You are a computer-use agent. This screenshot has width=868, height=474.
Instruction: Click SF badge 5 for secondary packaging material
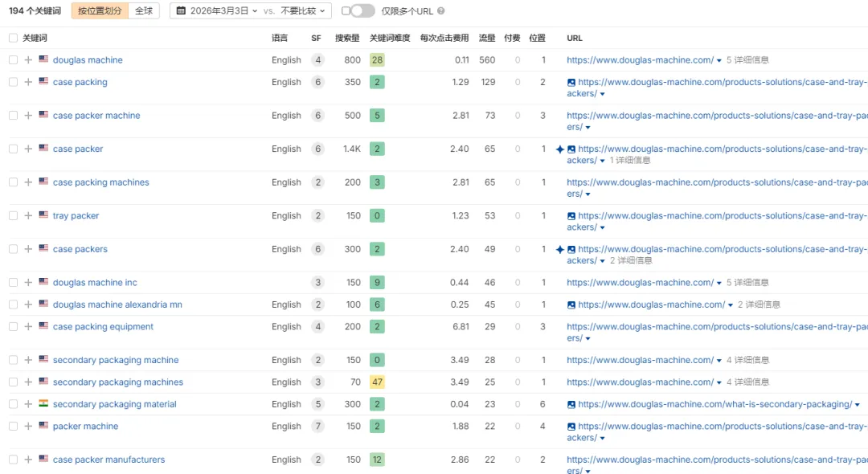(x=317, y=404)
